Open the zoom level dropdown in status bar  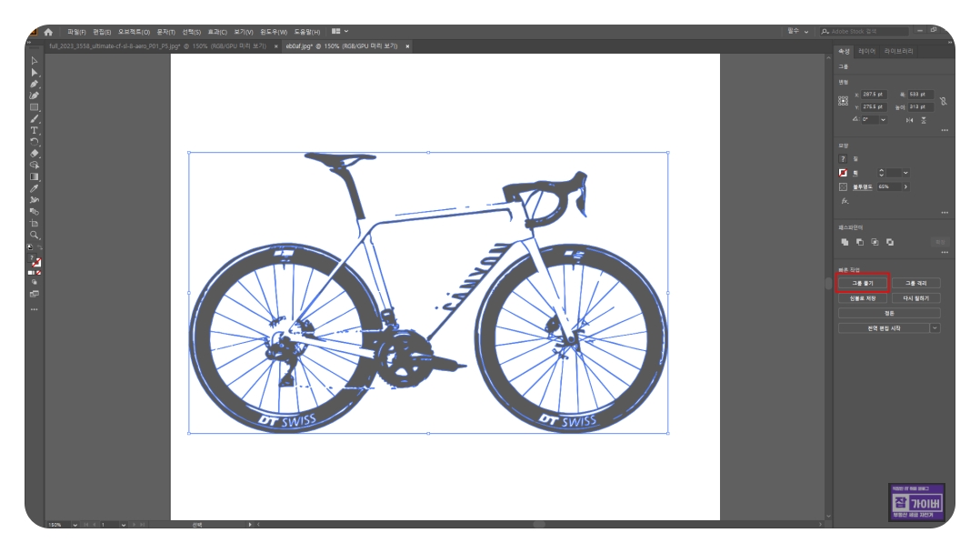pyautogui.click(x=75, y=525)
